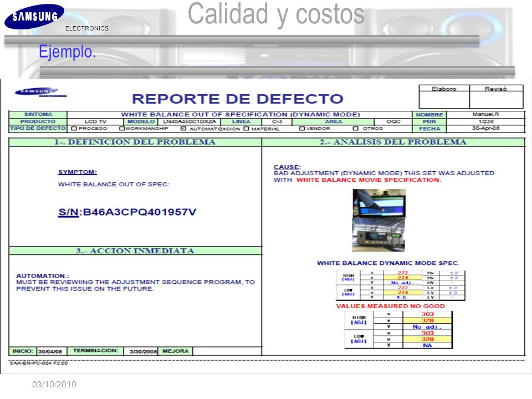Click the 'AUTOMATION.:' label
This screenshot has width=532, height=399.
[43, 276]
